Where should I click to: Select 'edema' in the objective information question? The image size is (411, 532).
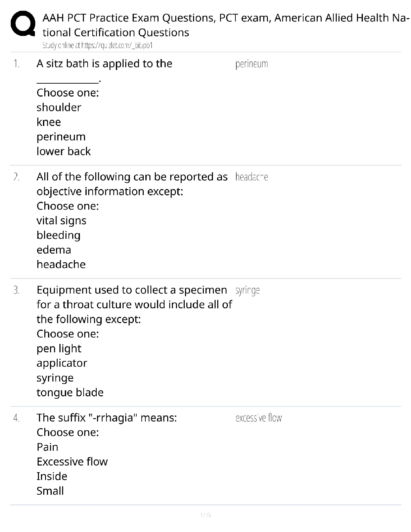(x=54, y=250)
